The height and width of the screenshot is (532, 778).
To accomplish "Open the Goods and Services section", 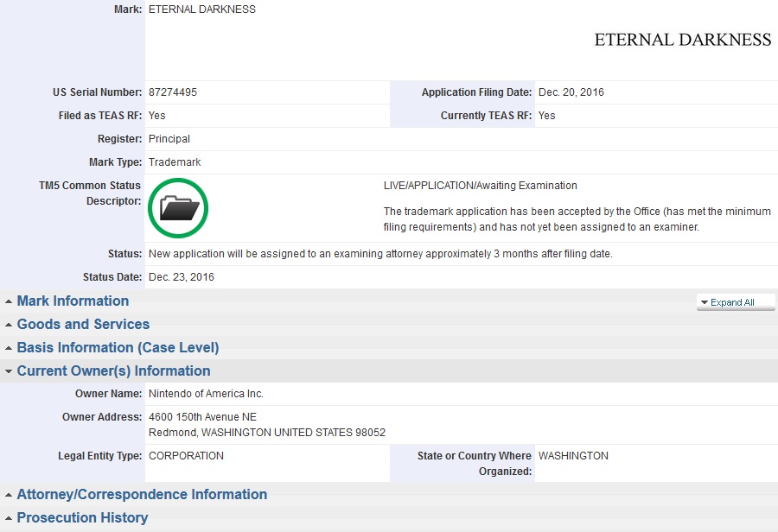I will pyautogui.click(x=83, y=325).
